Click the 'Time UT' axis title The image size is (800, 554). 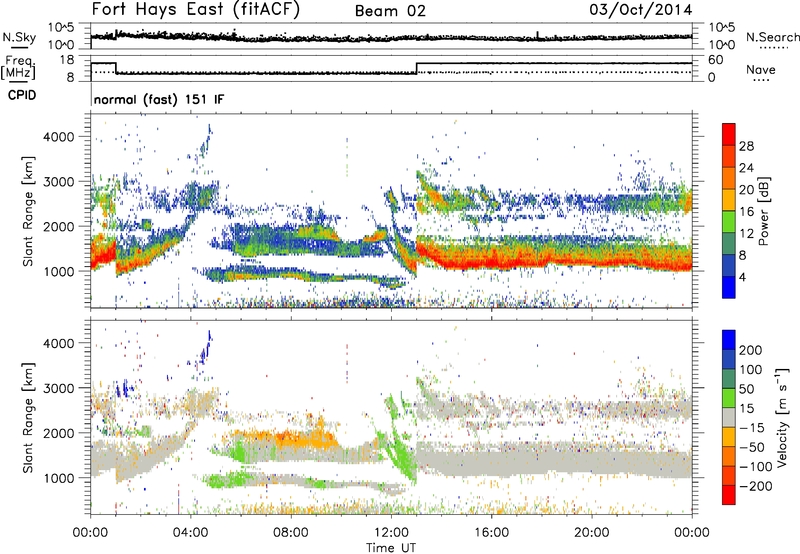[x=391, y=547]
